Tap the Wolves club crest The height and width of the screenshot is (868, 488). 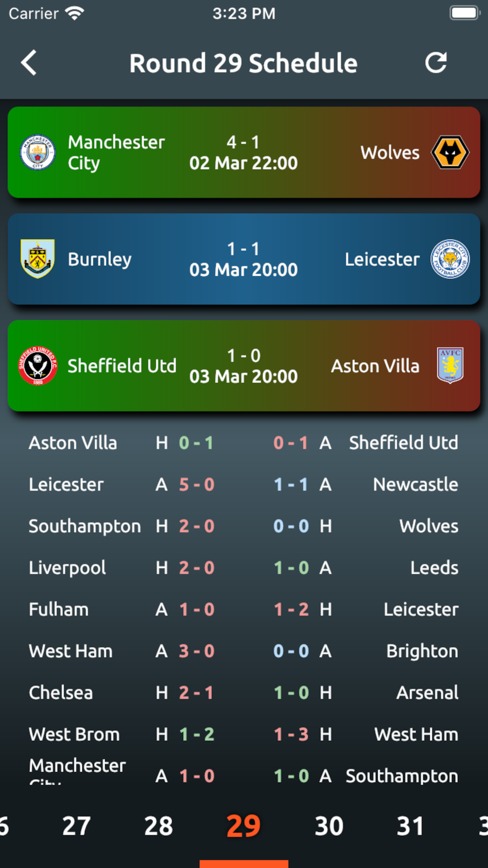click(450, 152)
